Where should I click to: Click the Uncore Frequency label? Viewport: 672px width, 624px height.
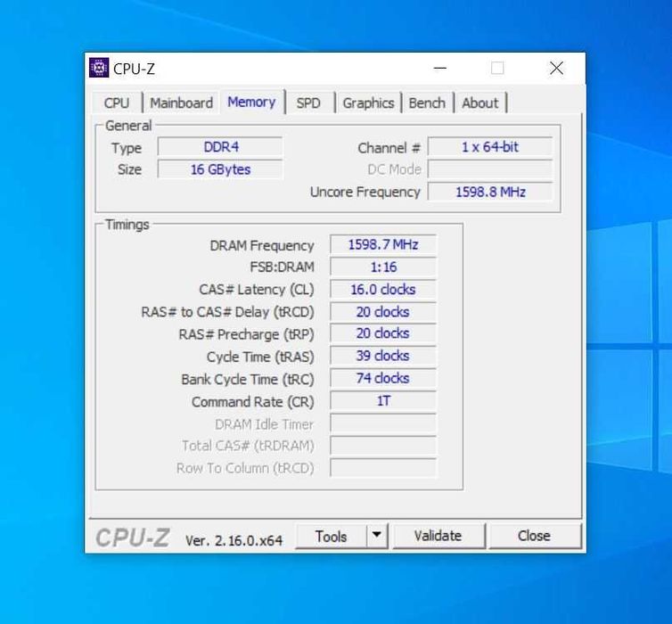(365, 192)
